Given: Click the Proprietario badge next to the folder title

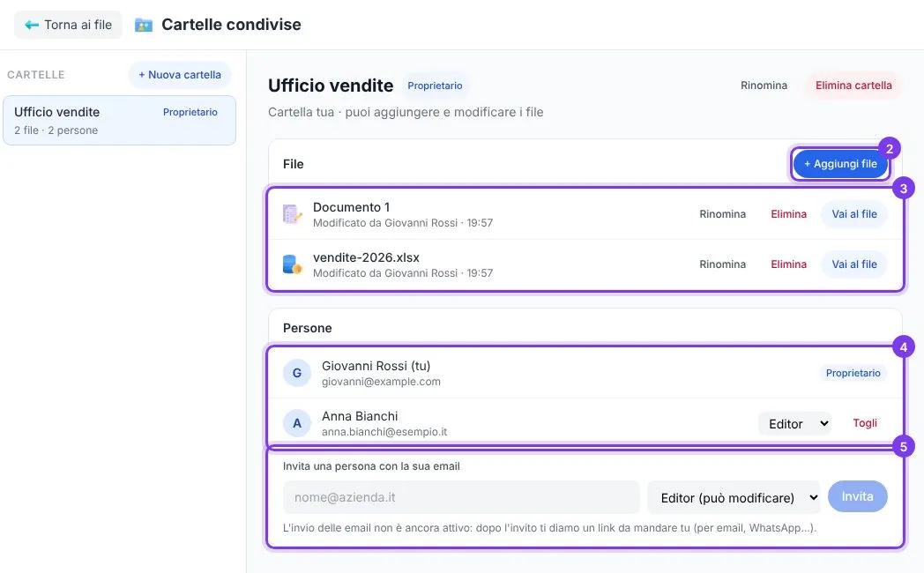Looking at the screenshot, I should (435, 86).
